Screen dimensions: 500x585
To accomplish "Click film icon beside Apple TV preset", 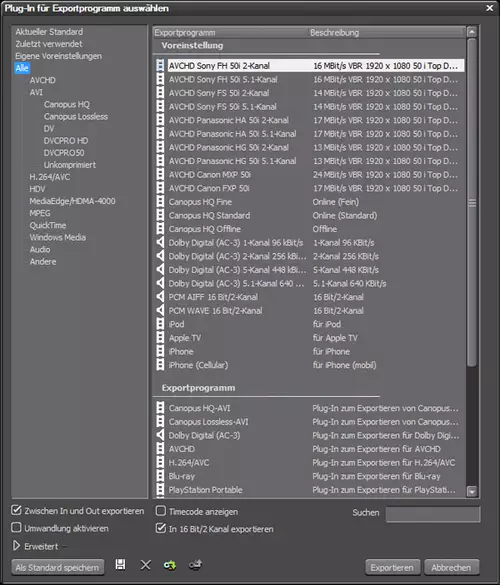I will pos(160,338).
